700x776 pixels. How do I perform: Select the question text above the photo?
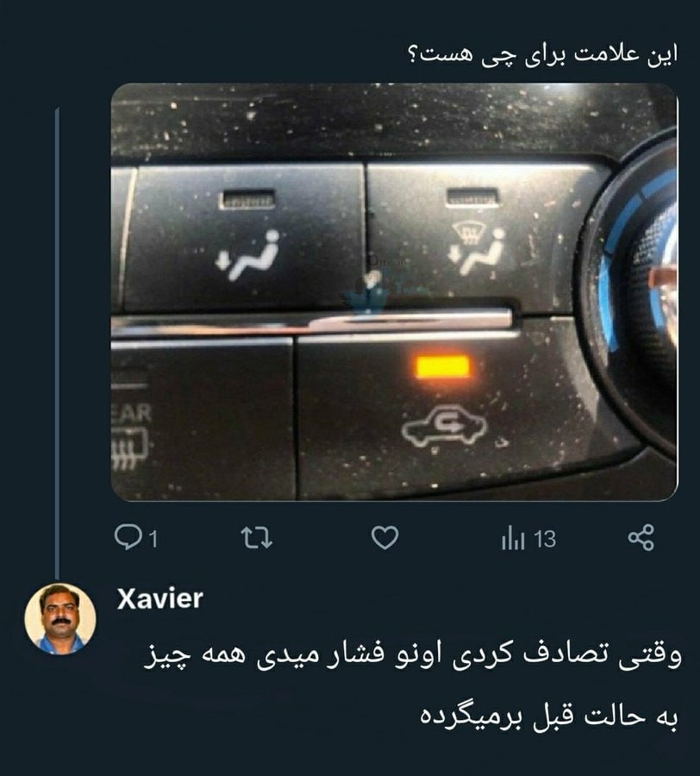point(543,53)
